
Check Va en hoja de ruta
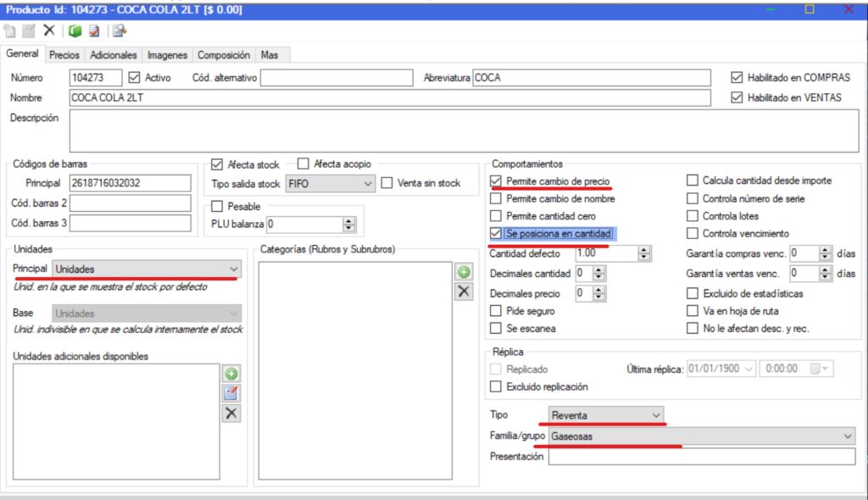pyautogui.click(x=692, y=311)
